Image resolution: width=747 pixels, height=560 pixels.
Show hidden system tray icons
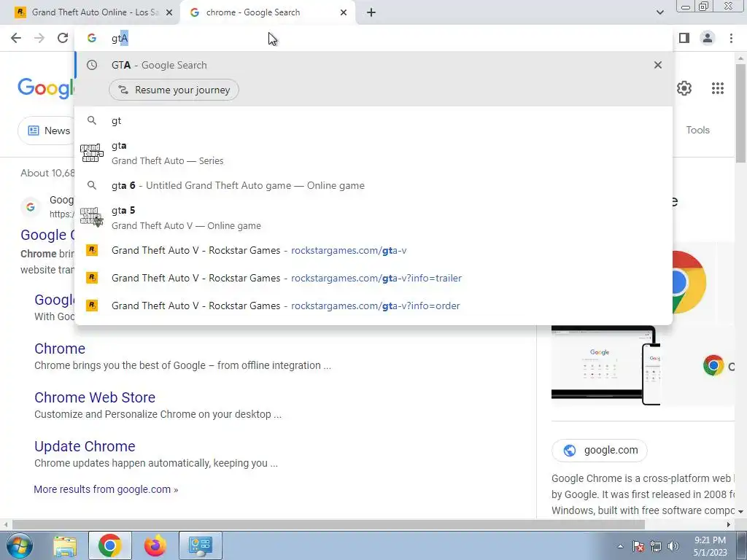click(620, 546)
